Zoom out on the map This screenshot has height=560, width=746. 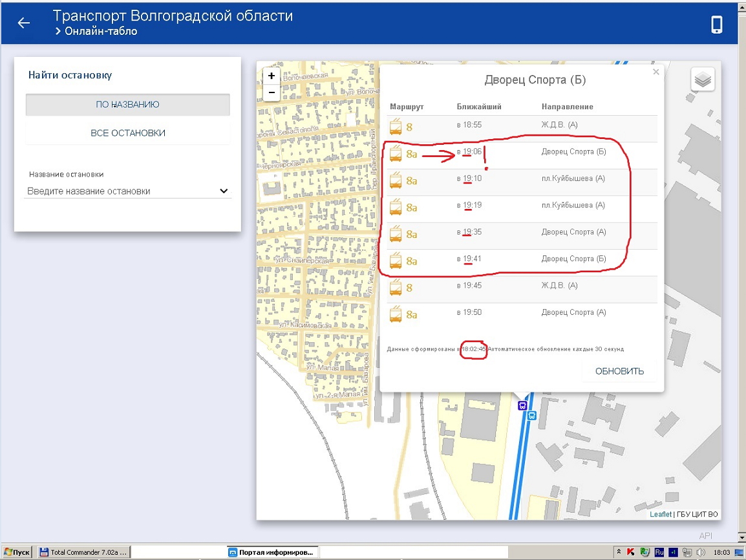pyautogui.click(x=272, y=93)
